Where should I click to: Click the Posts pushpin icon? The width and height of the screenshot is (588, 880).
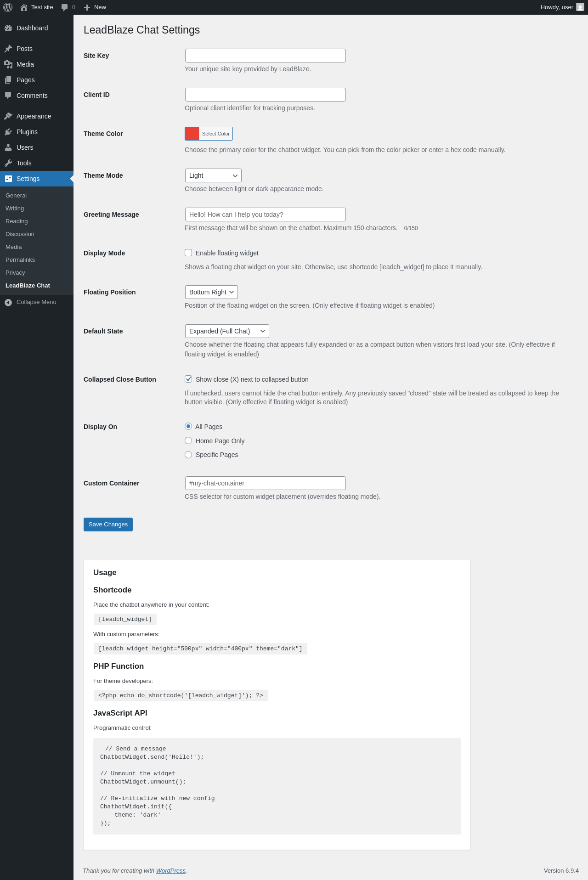point(8,49)
